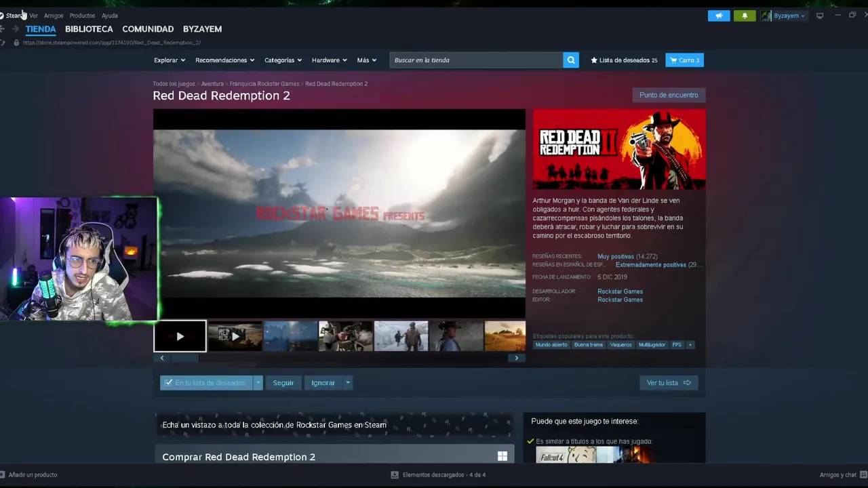Open the green notifications bell
This screenshot has width=868, height=488.
pyautogui.click(x=745, y=16)
